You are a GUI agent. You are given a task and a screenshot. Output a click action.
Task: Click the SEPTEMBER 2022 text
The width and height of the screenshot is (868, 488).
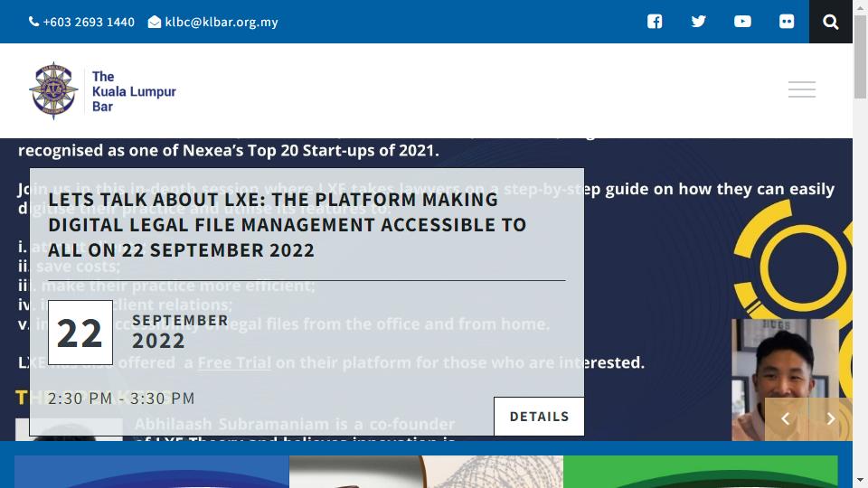180,332
